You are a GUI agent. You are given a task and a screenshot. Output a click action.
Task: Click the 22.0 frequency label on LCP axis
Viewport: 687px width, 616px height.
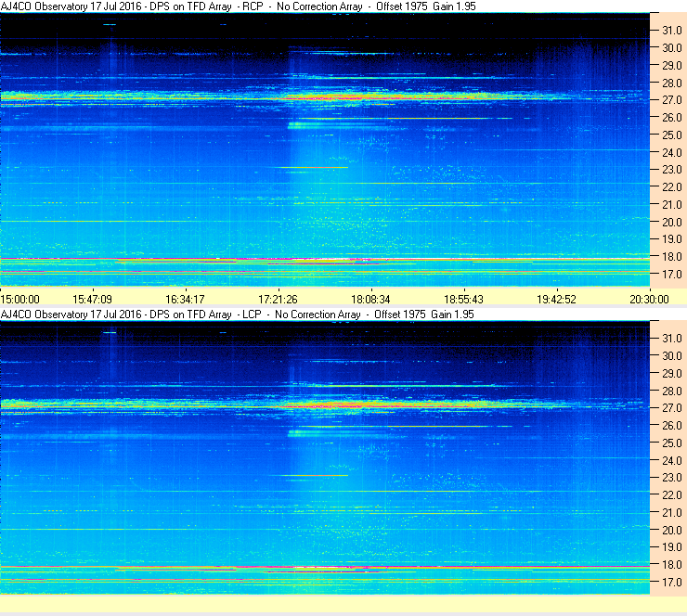(672, 494)
